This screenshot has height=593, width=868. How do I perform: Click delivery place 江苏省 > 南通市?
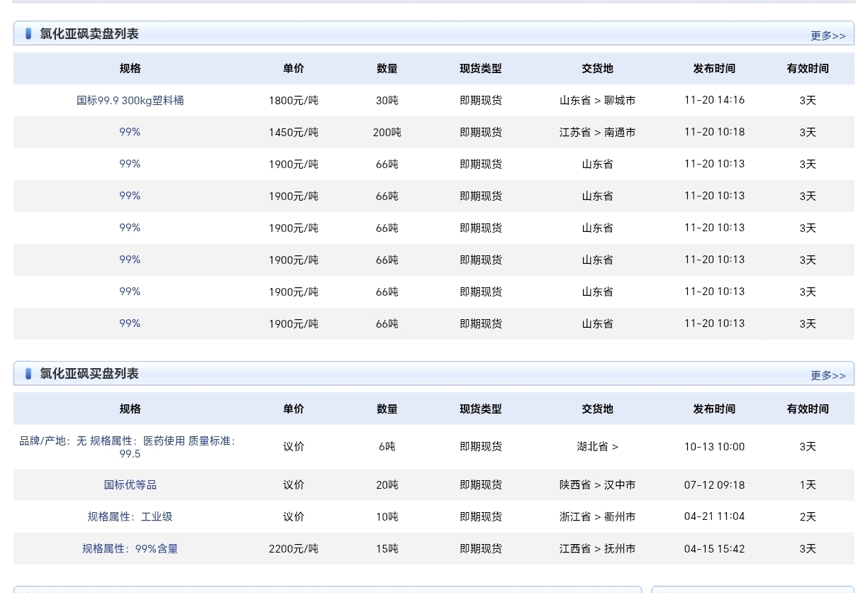tap(597, 132)
